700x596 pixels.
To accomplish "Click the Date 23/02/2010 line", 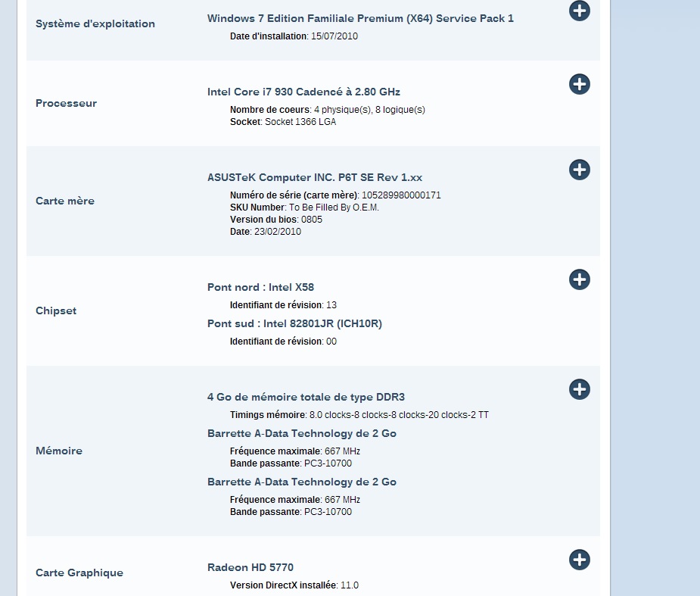I will pos(266,232).
